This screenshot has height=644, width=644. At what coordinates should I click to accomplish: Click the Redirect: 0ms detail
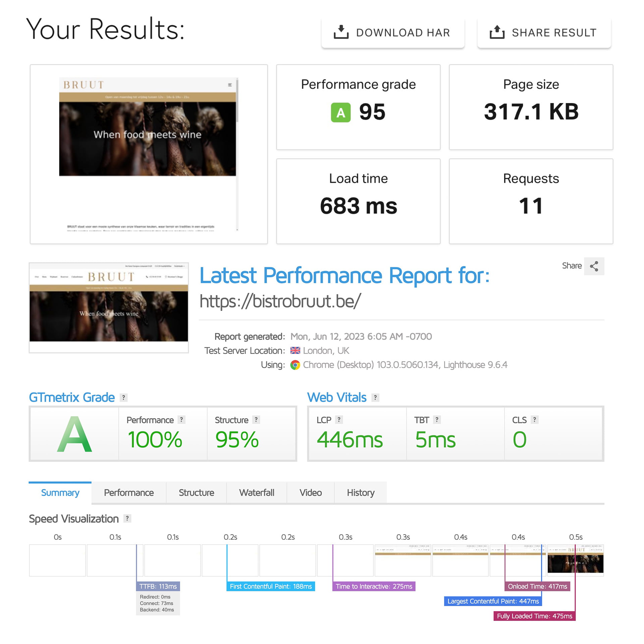pos(155,597)
